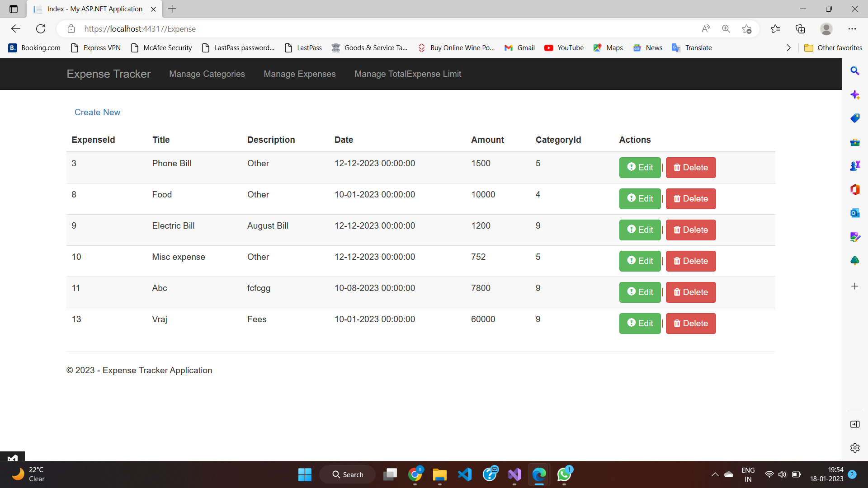Image resolution: width=868 pixels, height=488 pixels.
Task: Open Microsoft 365 from the sidebar
Action: coord(855,190)
